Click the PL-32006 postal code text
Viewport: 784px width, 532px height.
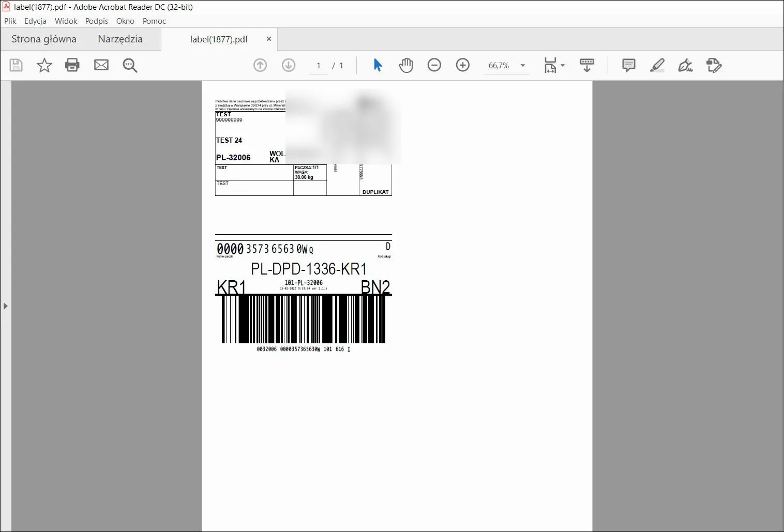[233, 158]
